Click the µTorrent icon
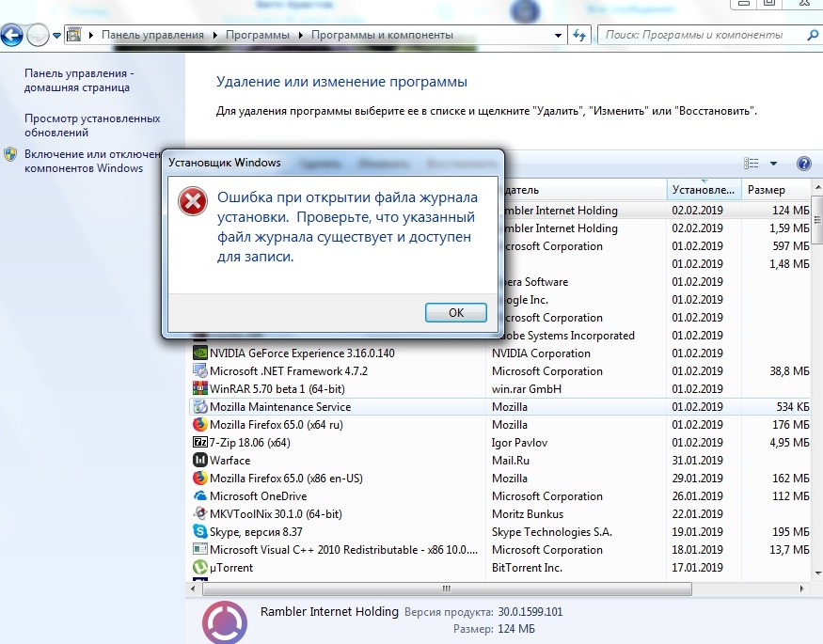Image resolution: width=823 pixels, height=644 pixels. coord(200,567)
